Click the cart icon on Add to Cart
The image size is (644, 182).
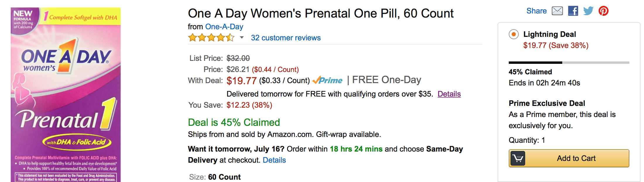(518, 158)
